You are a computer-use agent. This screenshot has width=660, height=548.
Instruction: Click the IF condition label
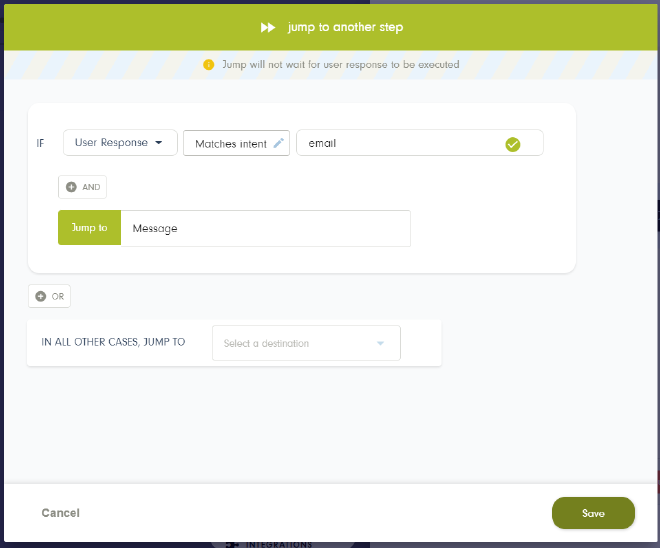tap(40, 144)
